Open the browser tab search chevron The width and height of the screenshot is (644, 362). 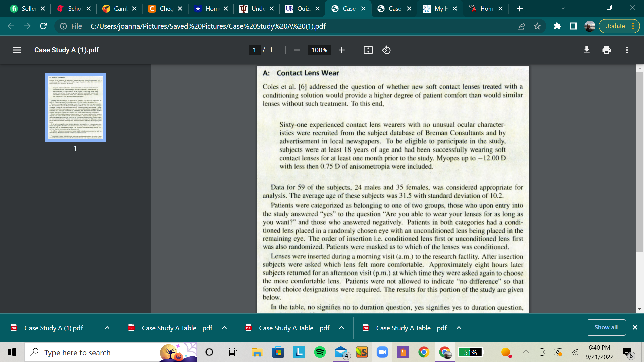(x=563, y=7)
